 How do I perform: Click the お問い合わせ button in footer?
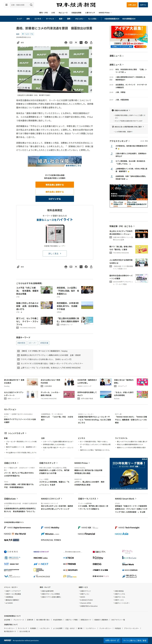112,640
